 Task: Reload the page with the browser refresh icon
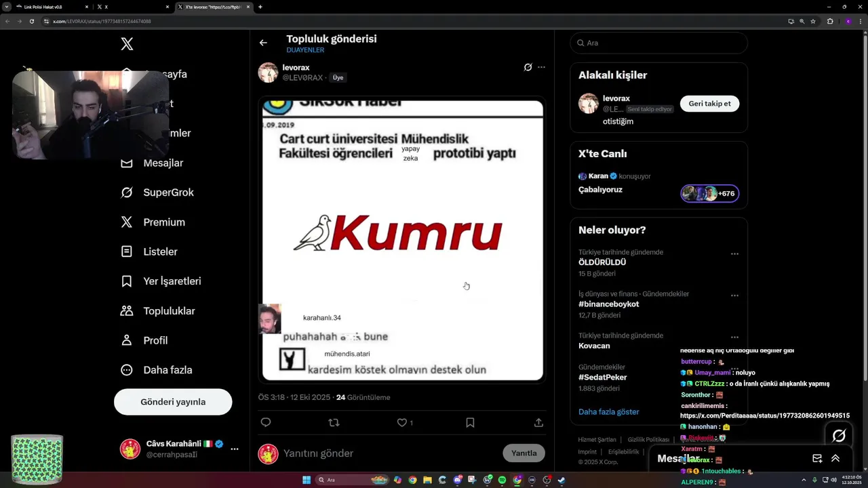pos(31,21)
